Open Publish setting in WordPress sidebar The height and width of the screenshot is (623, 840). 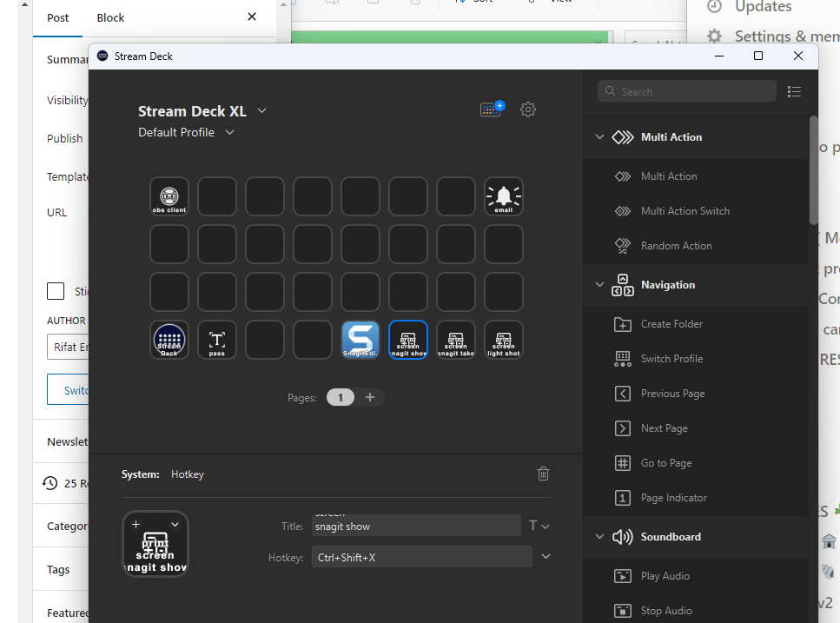point(65,139)
